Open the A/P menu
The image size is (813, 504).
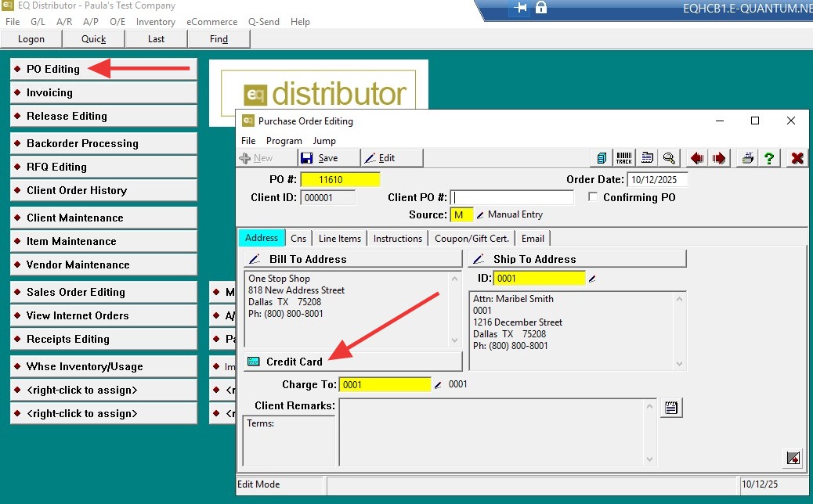(91, 22)
